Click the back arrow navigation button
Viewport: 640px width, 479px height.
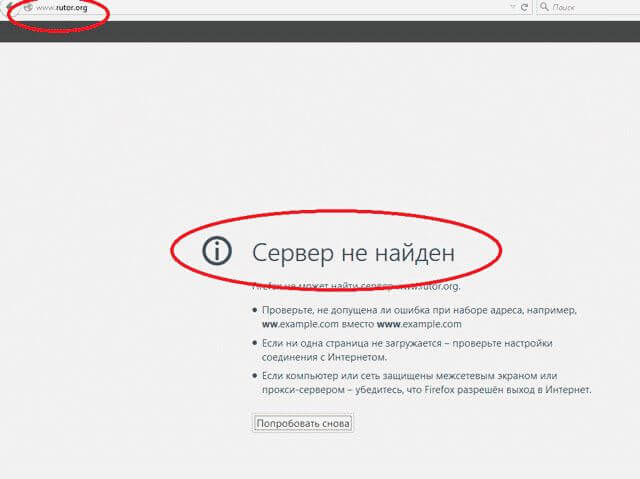pos(8,7)
